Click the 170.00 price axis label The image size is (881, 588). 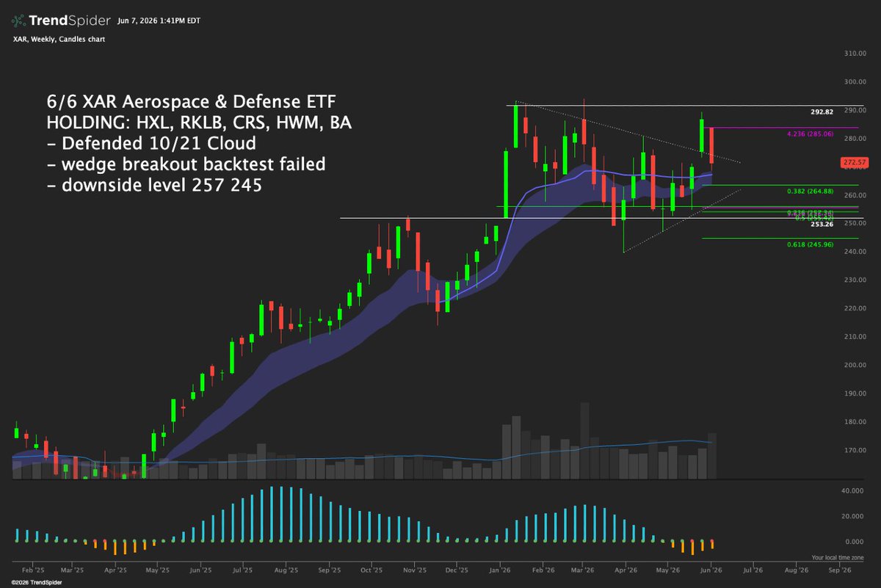854,451
